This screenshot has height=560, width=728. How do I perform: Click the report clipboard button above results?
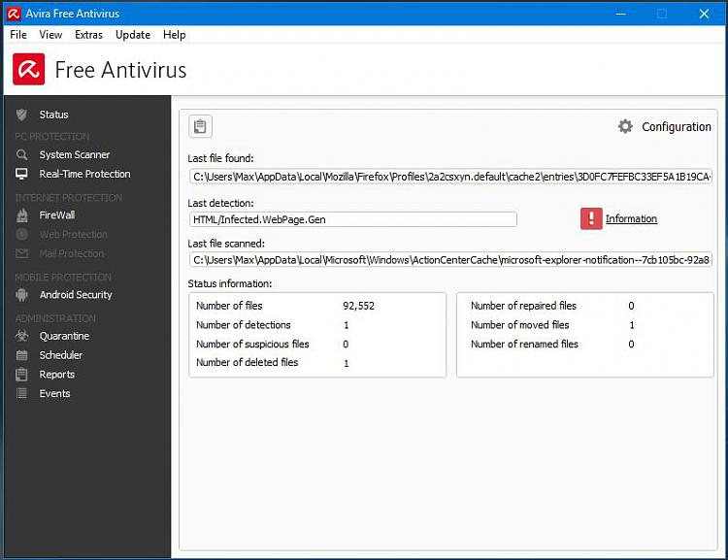(x=200, y=126)
